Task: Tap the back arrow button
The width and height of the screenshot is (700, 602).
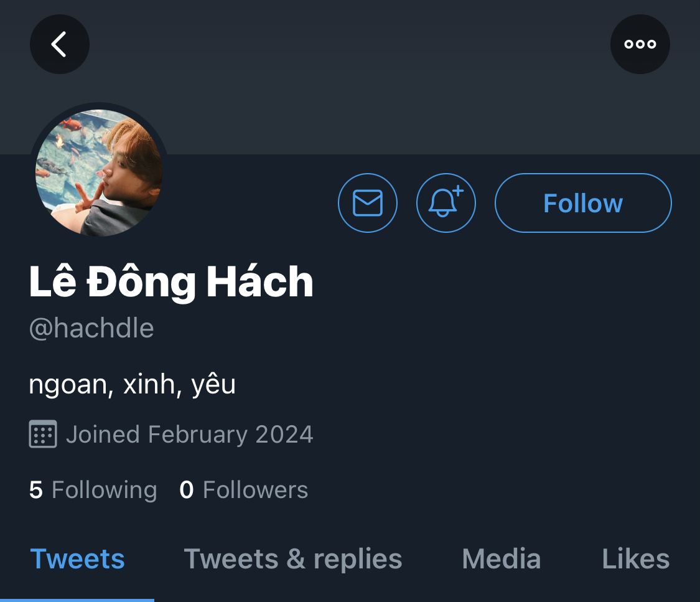Action: [x=59, y=44]
